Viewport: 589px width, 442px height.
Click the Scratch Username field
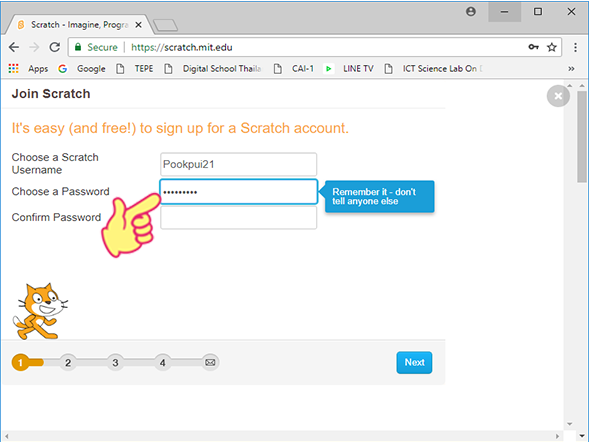(x=239, y=164)
